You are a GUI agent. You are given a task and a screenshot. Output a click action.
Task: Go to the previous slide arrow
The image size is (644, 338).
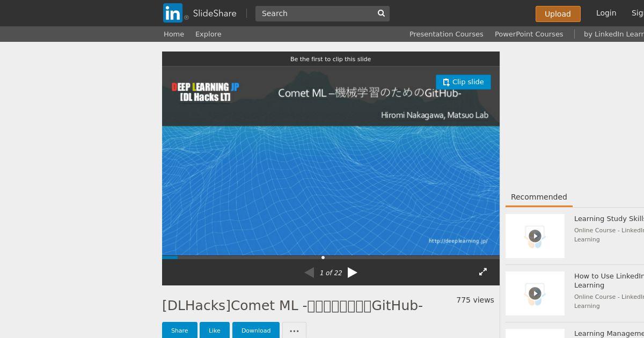click(x=309, y=273)
